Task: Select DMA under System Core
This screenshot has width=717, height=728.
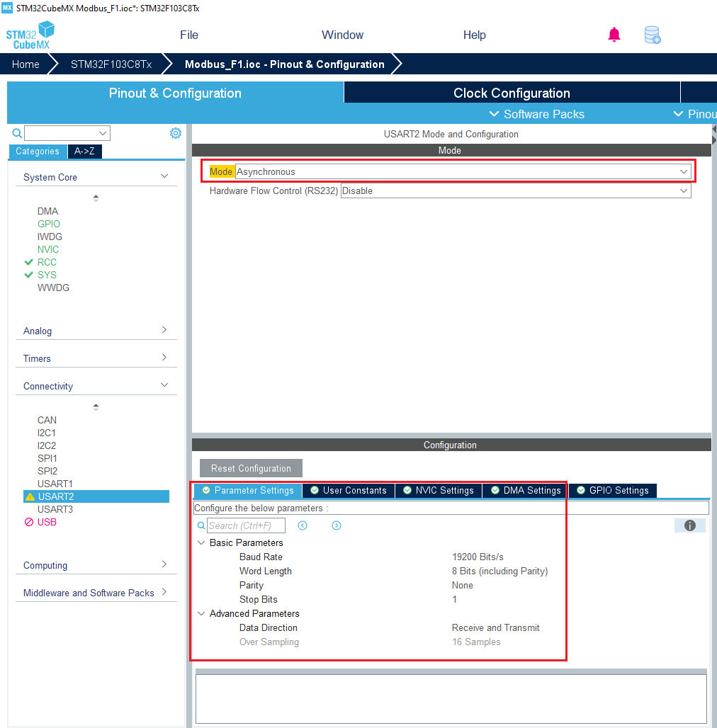Action: pos(47,211)
